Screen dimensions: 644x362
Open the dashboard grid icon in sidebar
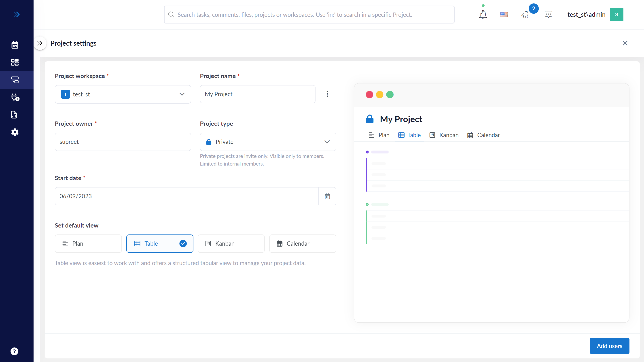click(x=15, y=62)
